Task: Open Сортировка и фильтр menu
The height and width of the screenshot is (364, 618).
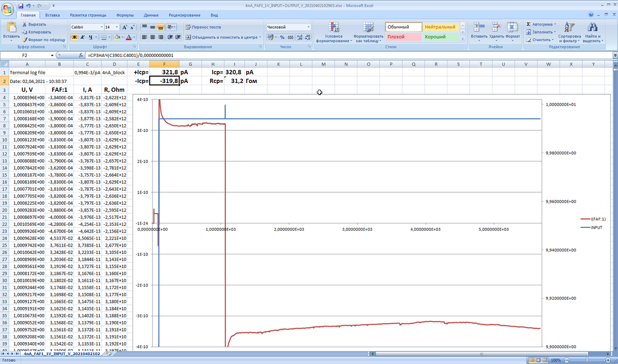Action: click(x=570, y=32)
